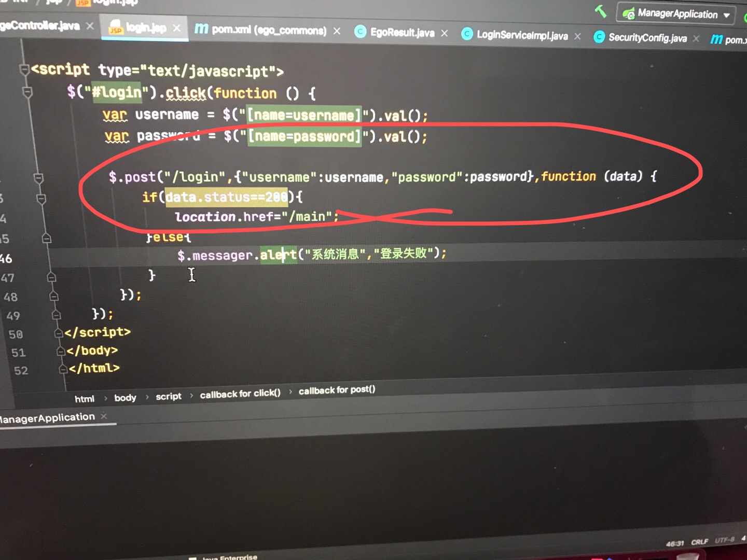Viewport: 747px width, 560px height.
Task: Click the 46:31 caret position in status bar
Action: coord(674,544)
